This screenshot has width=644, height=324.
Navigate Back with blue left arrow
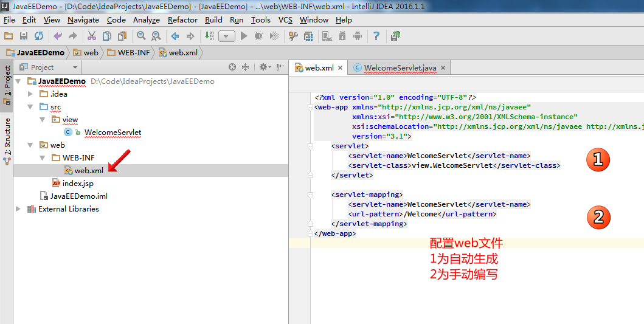click(175, 36)
